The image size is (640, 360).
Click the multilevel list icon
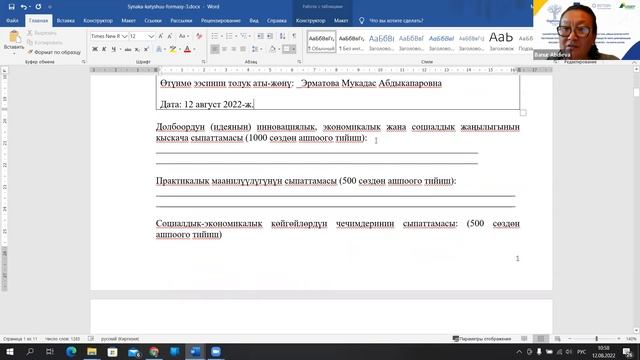coord(243,36)
